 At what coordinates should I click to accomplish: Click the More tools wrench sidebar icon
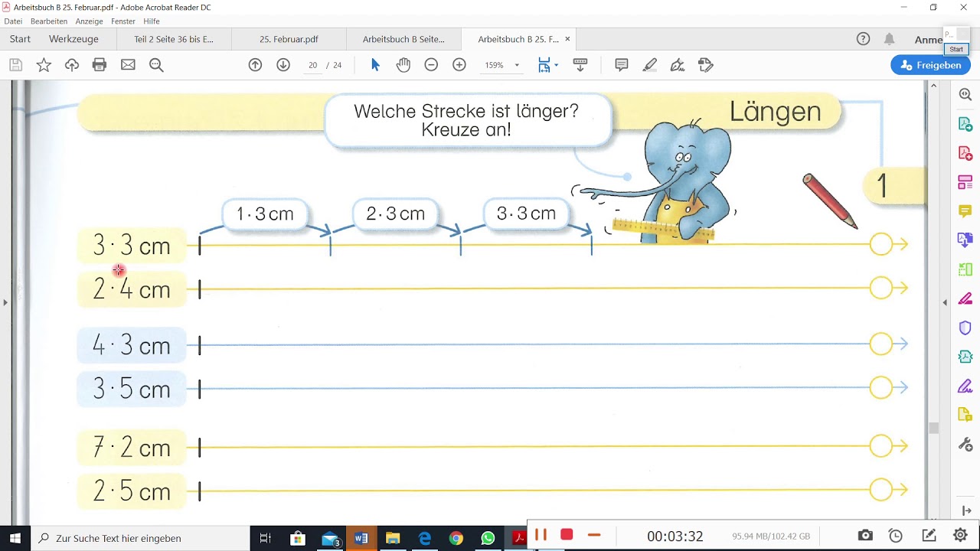965,444
